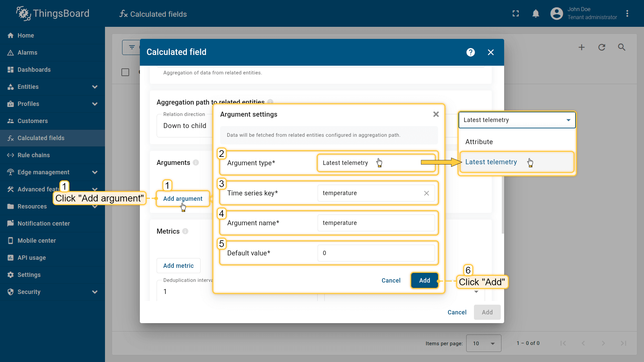Select the Attribute option

[x=479, y=142]
